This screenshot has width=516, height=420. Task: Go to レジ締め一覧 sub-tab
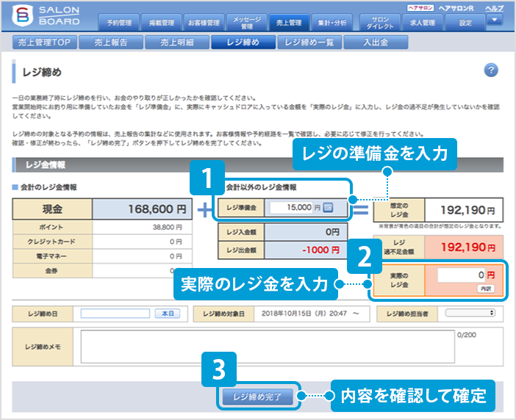tap(309, 43)
